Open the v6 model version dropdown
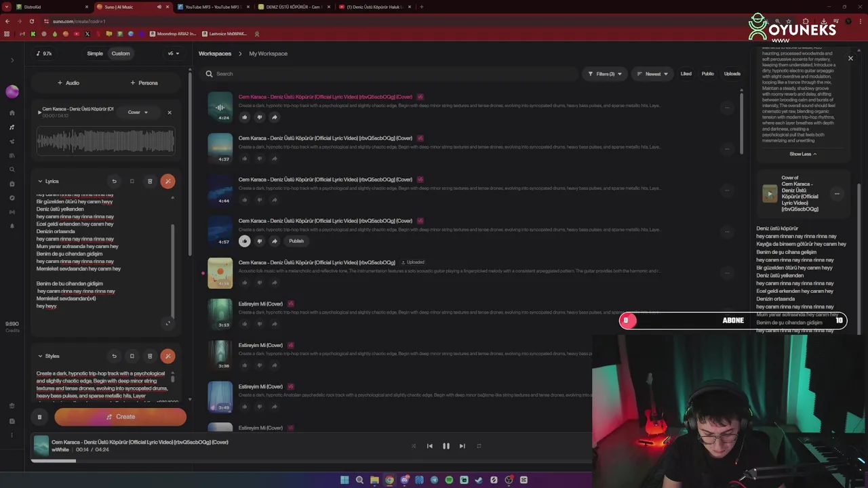The width and height of the screenshot is (868, 488). (x=174, y=54)
